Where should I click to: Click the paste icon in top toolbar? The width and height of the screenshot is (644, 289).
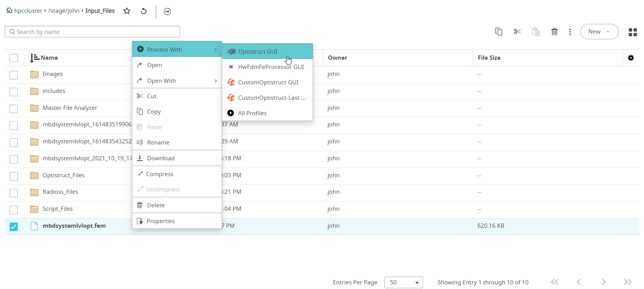pyautogui.click(x=536, y=32)
